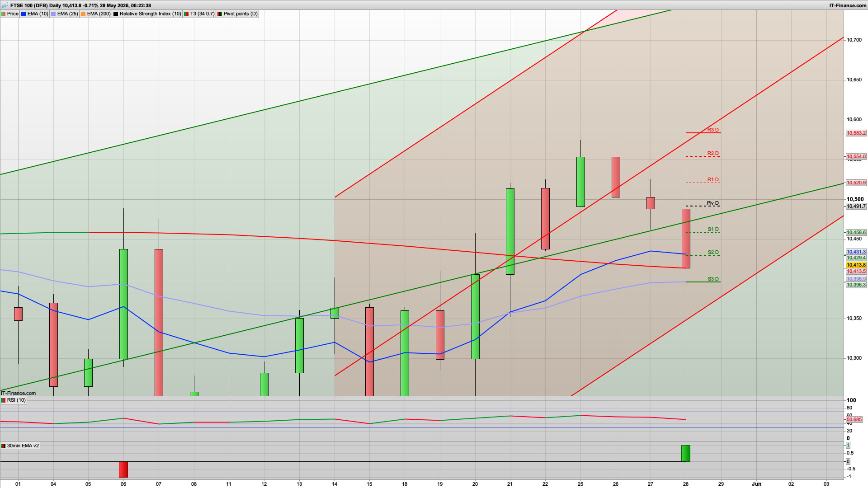The width and height of the screenshot is (868, 488).
Task: Click the FTSE 100 (DFB) Daily title
Action: coord(35,5)
